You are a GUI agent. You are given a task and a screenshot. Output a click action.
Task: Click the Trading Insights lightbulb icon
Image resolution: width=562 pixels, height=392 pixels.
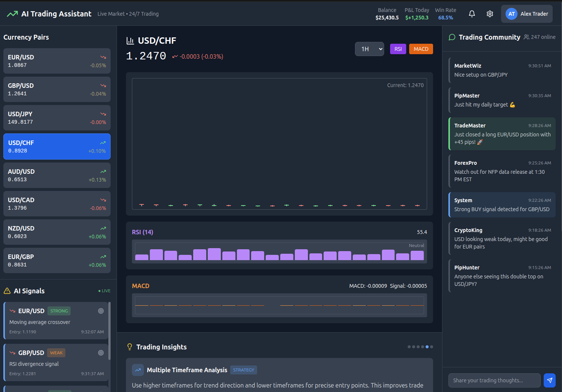click(130, 347)
